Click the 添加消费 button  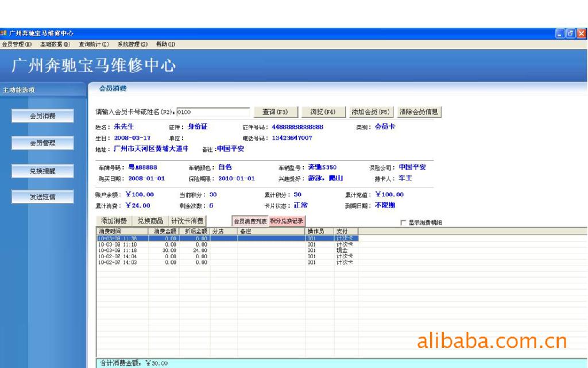click(x=114, y=221)
